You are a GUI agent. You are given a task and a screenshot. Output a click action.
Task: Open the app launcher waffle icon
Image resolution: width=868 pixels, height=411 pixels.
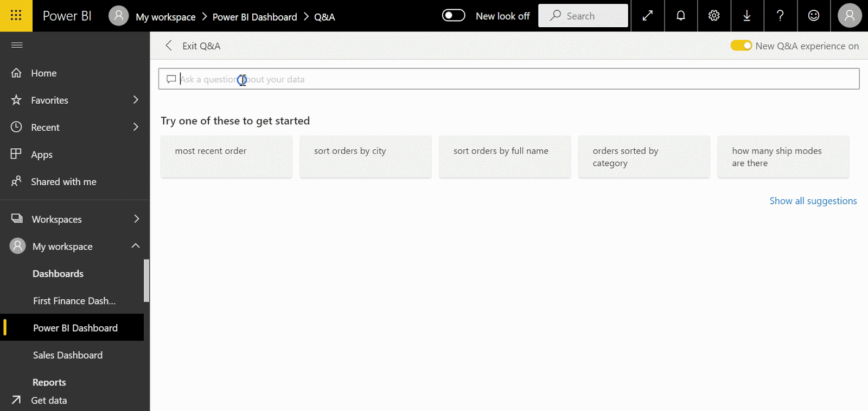[16, 15]
